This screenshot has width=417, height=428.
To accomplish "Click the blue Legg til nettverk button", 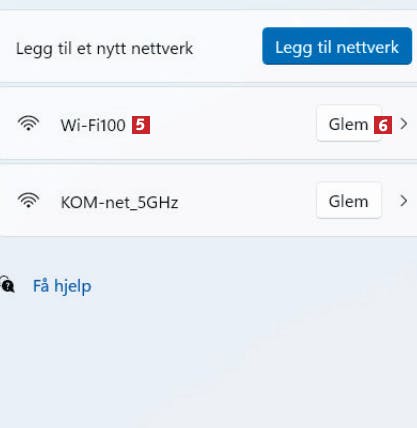I will [337, 46].
